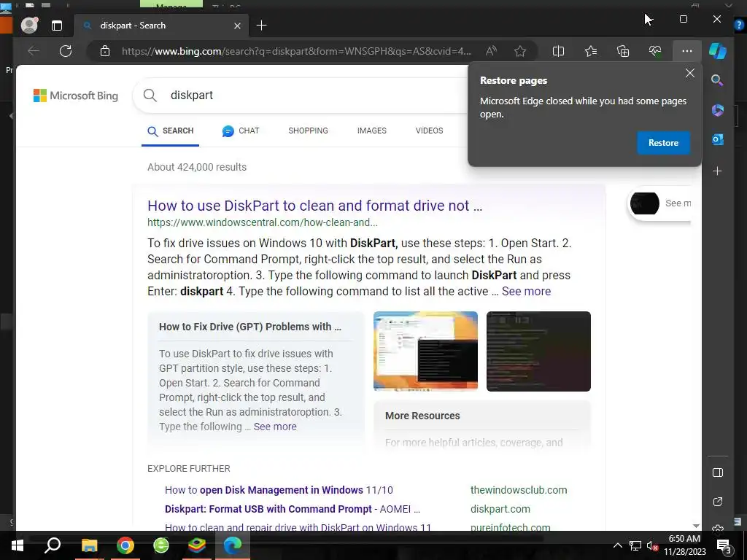The width and height of the screenshot is (747, 560).
Task: Click How to Fix Drive (GPT) Problems heading
Action: pyautogui.click(x=250, y=327)
